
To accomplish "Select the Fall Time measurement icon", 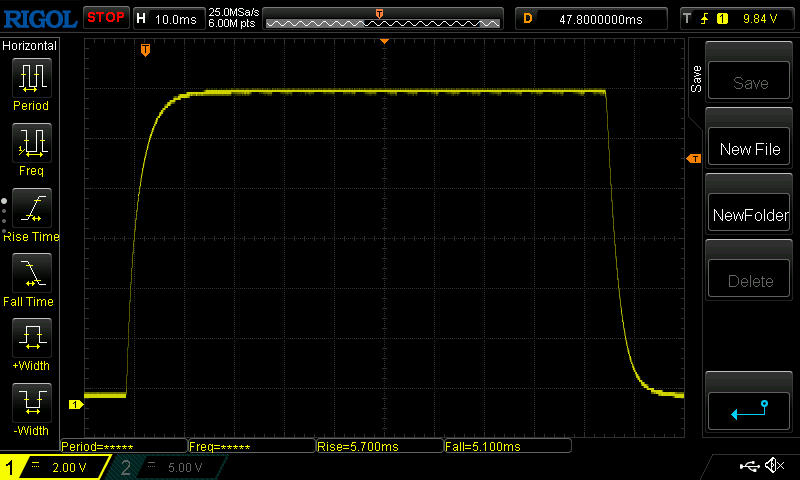I will click(x=32, y=272).
